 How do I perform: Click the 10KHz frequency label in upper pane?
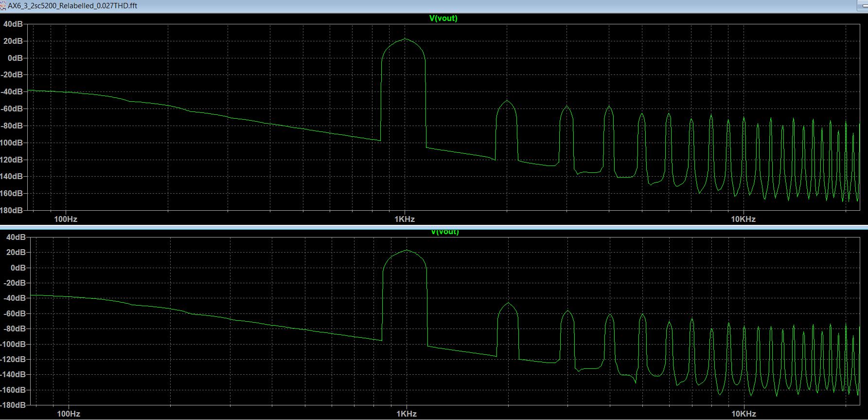743,219
